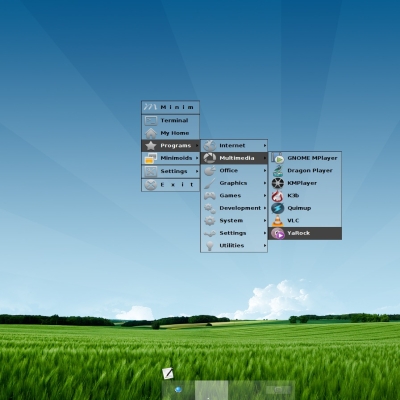Expand the Development submenu arrow
This screenshot has height=400, width=400.
click(x=265, y=208)
